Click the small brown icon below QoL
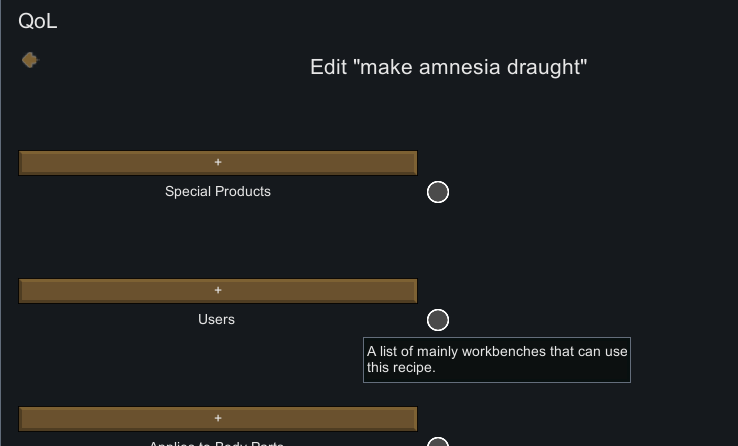Viewport: 738px width, 446px height. [30, 60]
